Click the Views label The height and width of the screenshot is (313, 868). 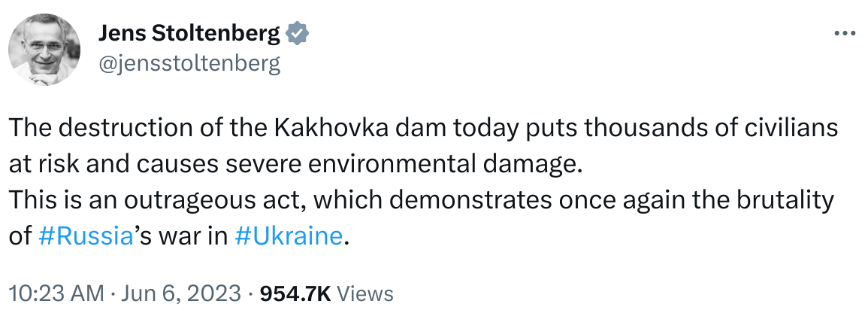point(364,293)
